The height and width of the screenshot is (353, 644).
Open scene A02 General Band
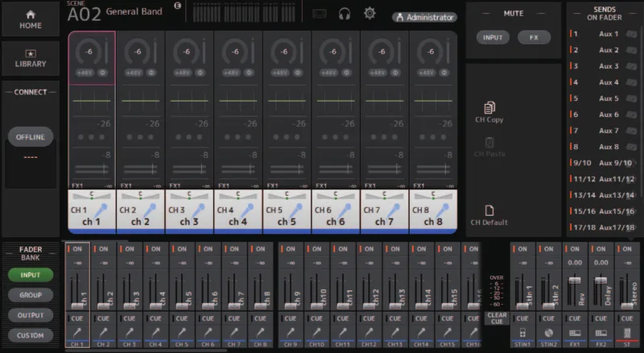tap(115, 12)
